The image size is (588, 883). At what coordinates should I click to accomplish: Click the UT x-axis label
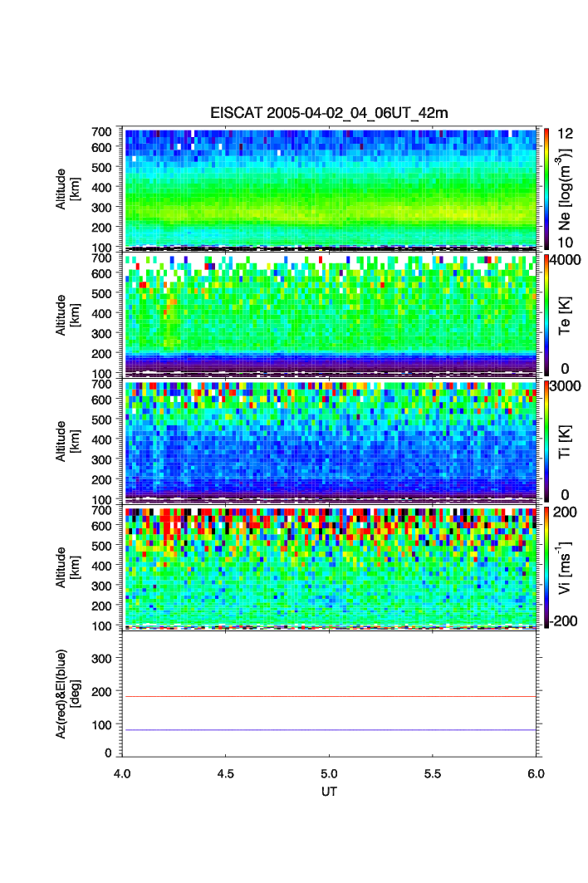[x=329, y=792]
